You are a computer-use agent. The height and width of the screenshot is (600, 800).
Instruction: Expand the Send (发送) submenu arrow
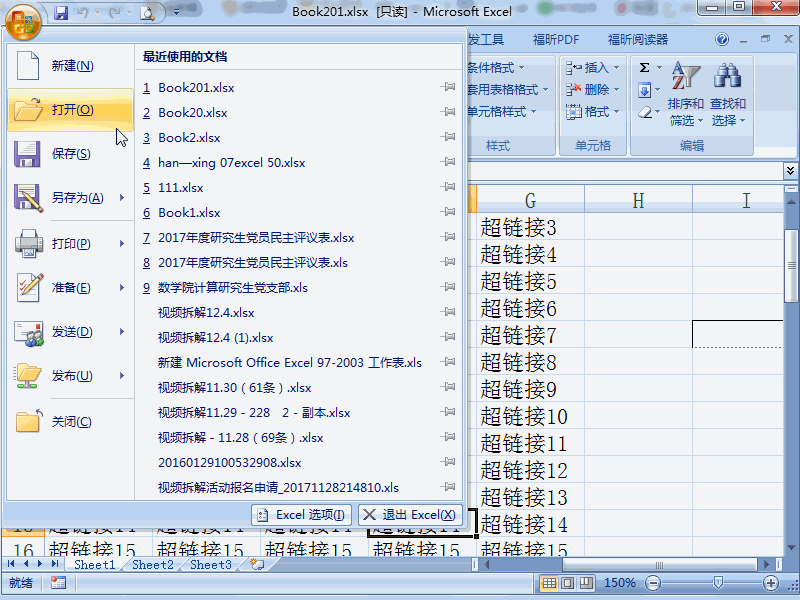pyautogui.click(x=122, y=332)
